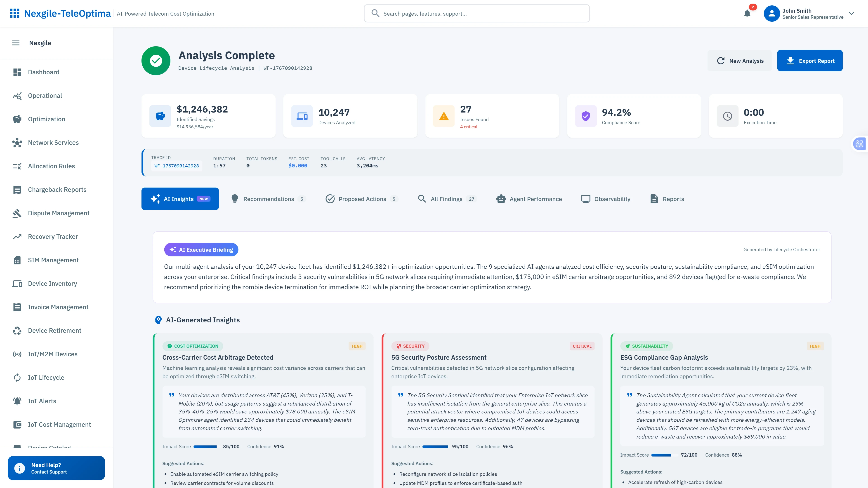Collapse sidebar via hamburger icon
868x488 pixels.
16,43
